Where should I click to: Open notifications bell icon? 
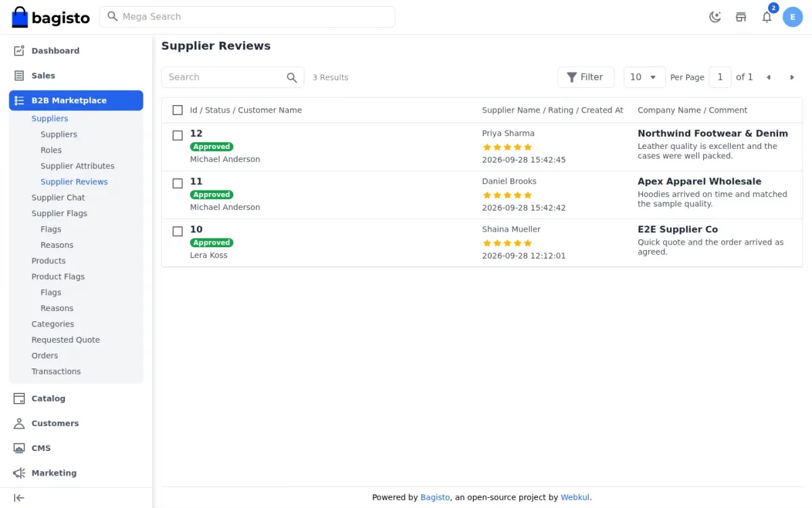click(767, 17)
